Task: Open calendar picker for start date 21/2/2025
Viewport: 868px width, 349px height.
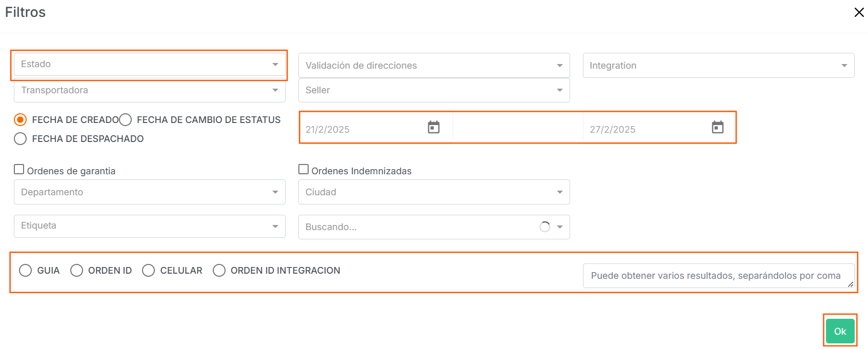Action: coord(434,127)
